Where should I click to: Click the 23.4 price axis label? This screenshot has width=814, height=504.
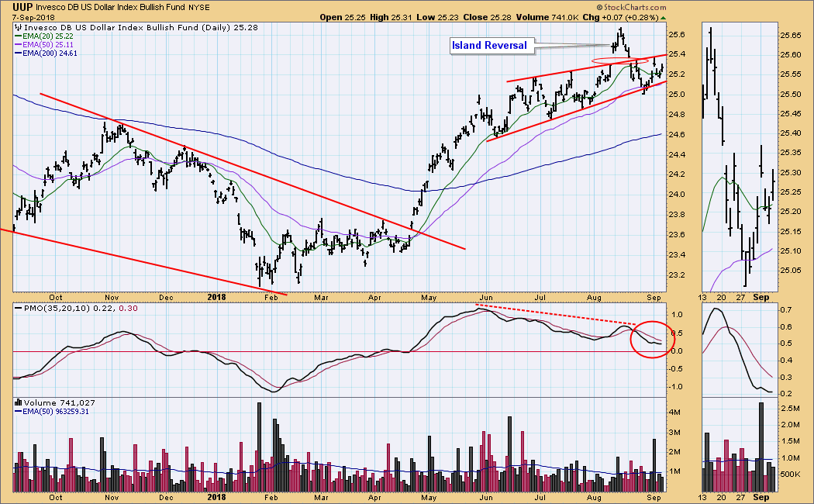pyautogui.click(x=677, y=255)
